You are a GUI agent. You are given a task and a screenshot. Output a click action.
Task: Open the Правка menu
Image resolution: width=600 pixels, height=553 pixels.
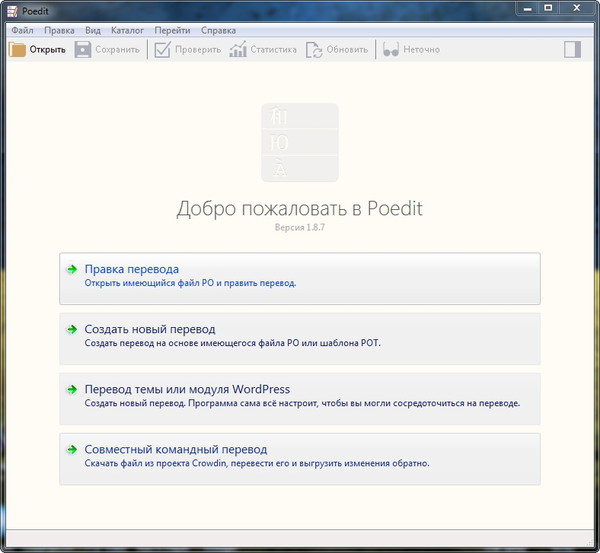[x=59, y=30]
